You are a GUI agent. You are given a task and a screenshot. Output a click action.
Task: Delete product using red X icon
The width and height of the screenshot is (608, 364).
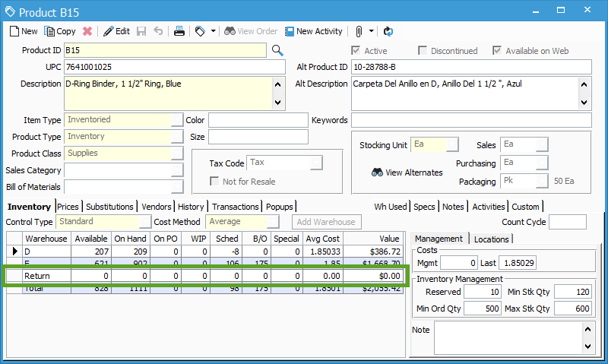click(x=87, y=31)
